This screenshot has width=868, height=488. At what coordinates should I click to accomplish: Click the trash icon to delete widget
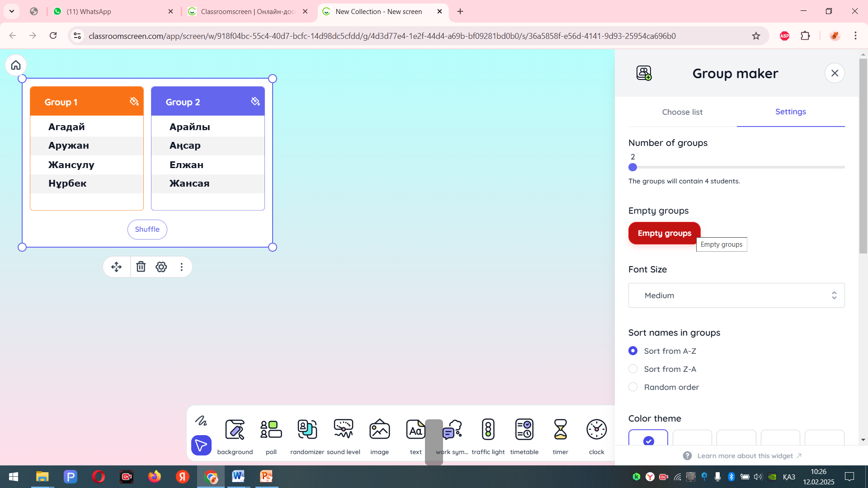[x=141, y=267]
